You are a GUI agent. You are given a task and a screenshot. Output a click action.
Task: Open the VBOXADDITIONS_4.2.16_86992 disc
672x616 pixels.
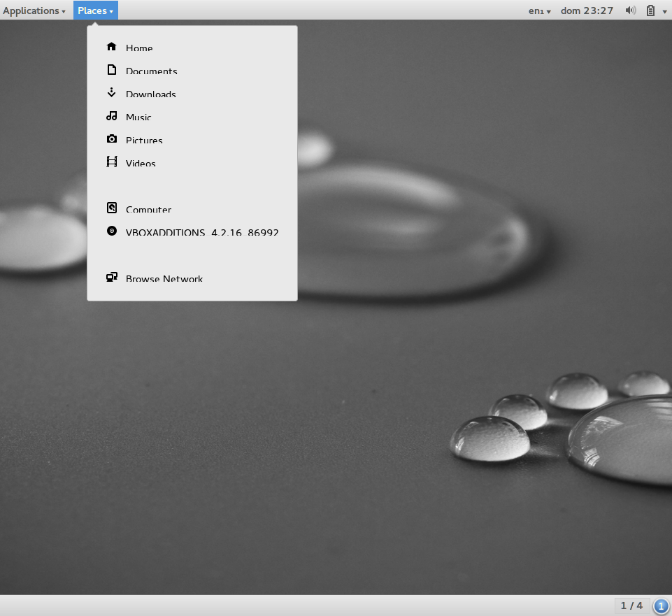click(x=201, y=232)
